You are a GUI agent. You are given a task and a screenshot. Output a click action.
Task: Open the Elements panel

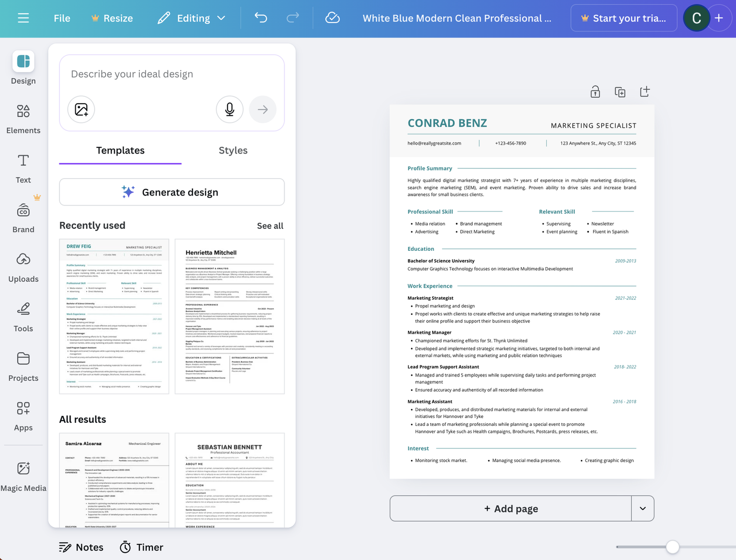click(23, 119)
